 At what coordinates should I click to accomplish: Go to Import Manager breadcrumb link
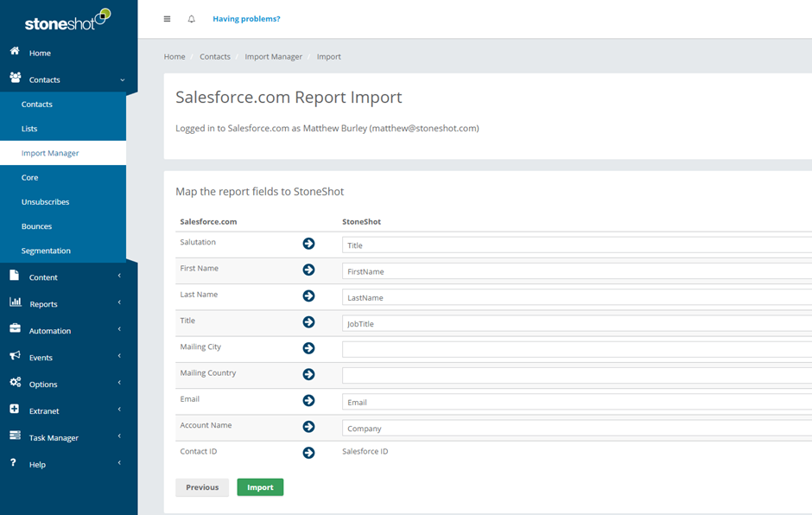point(274,56)
